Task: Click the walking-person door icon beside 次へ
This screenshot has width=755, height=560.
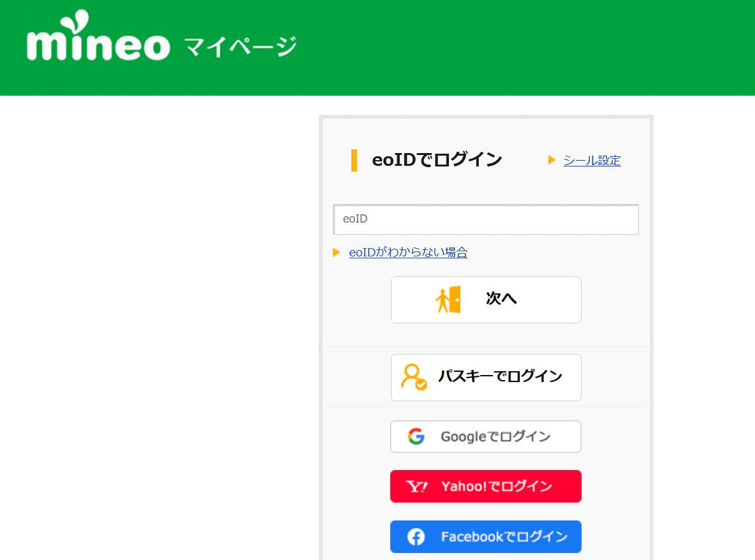Action: click(448, 299)
